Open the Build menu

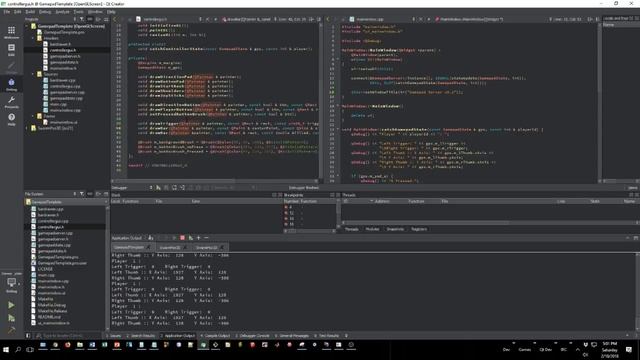coord(30,12)
